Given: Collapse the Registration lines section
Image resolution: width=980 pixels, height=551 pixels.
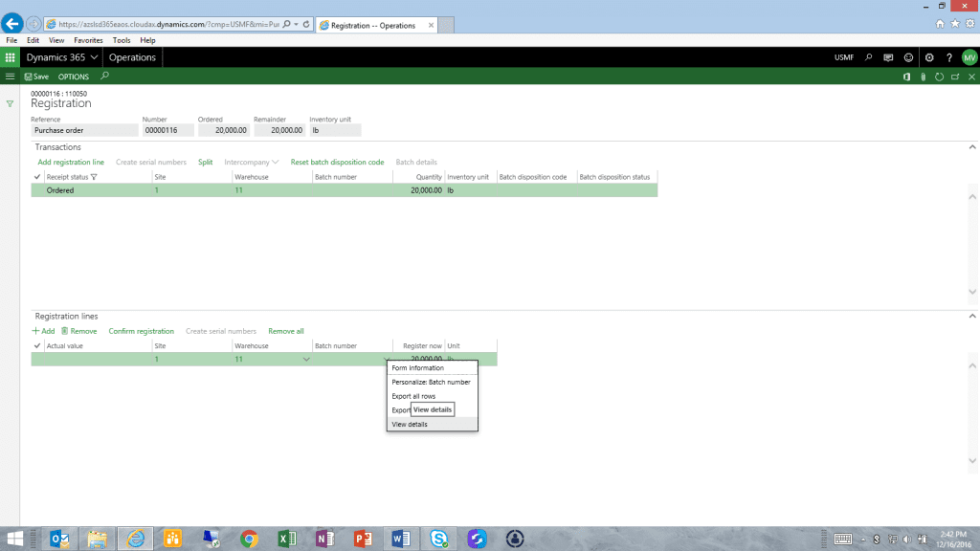Looking at the screenshot, I should pyautogui.click(x=972, y=316).
